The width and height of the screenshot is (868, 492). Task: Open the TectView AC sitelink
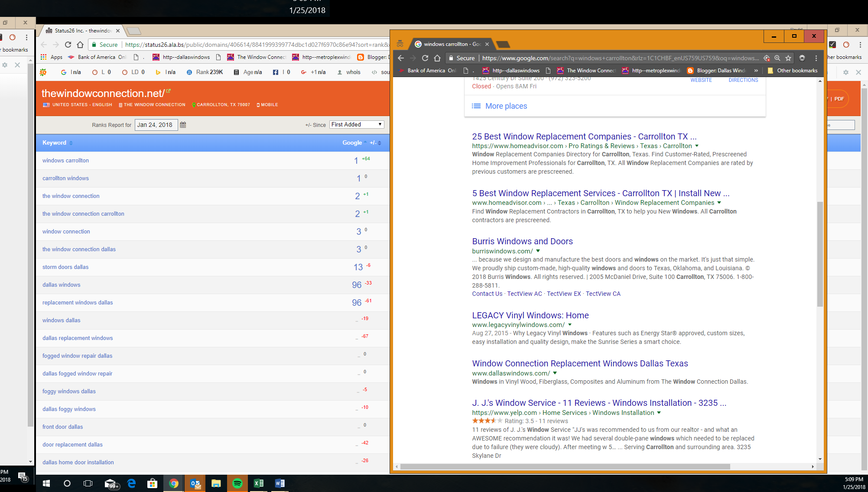coord(524,294)
